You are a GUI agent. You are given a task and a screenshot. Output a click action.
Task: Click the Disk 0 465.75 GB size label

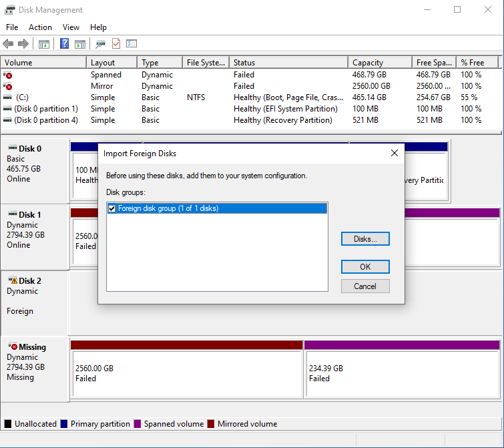click(x=23, y=169)
